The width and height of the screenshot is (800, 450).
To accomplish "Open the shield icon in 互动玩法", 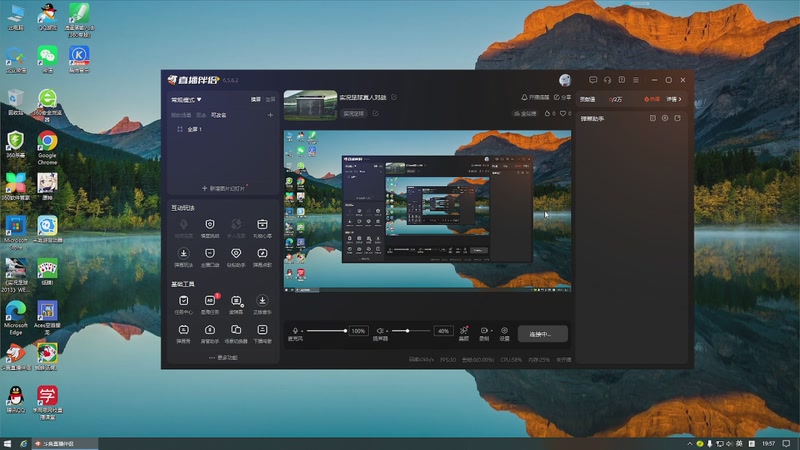I will 210,224.
